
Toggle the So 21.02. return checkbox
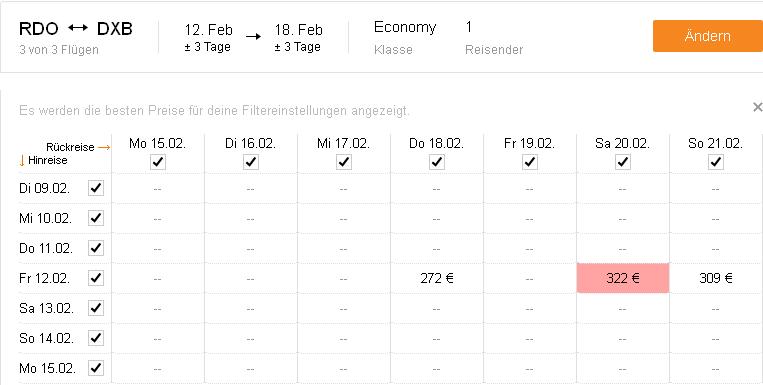tap(715, 162)
